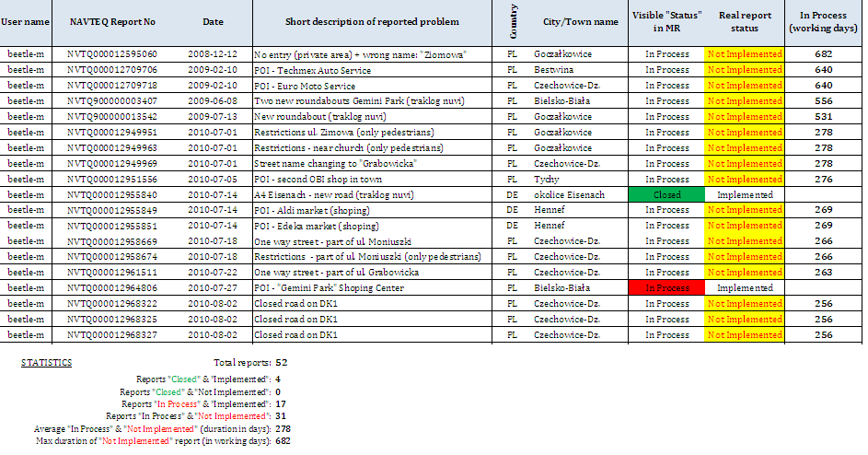868x455 pixels.
Task: Select report number NVTQ000012964806 cell
Action: coord(112,287)
